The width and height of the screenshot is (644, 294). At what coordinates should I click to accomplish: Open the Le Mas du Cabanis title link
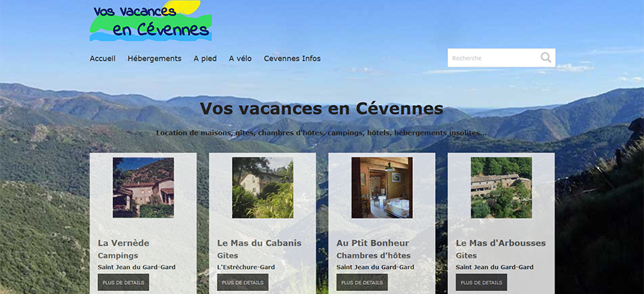tap(259, 243)
